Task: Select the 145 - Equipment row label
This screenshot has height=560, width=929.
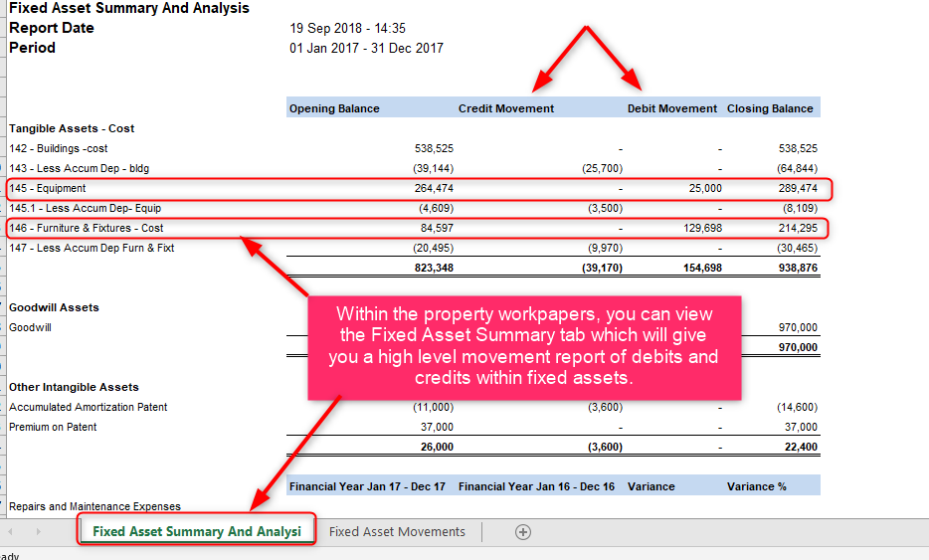Action: (x=48, y=188)
